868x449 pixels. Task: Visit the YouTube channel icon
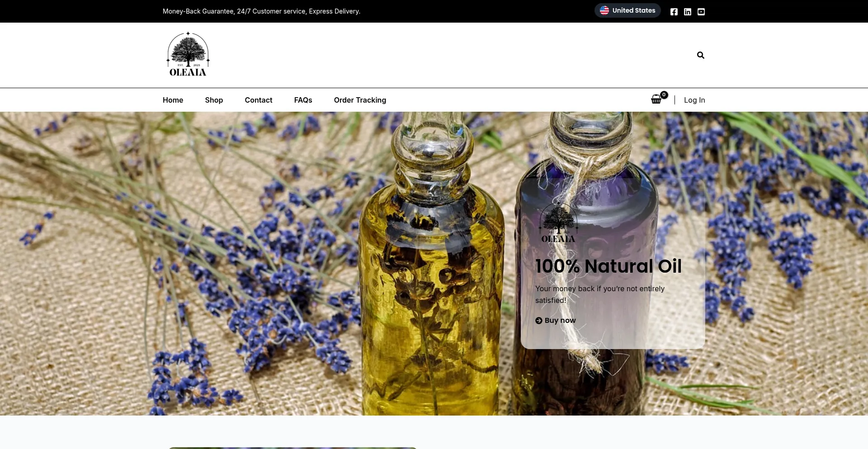[701, 12]
